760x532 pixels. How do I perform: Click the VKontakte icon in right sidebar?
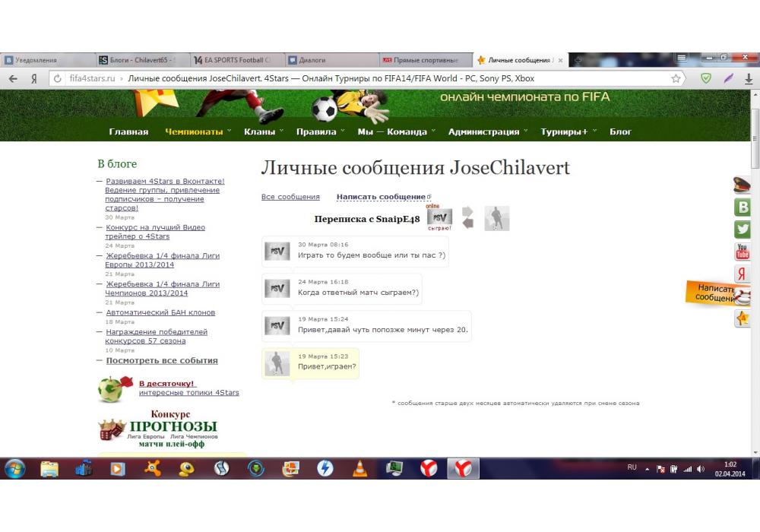tap(743, 207)
